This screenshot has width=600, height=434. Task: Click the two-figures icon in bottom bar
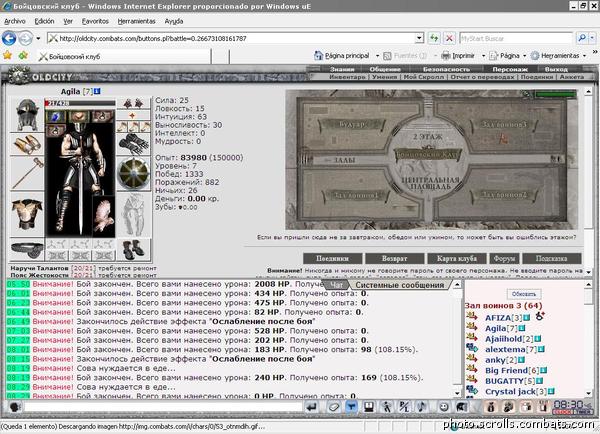508,406
